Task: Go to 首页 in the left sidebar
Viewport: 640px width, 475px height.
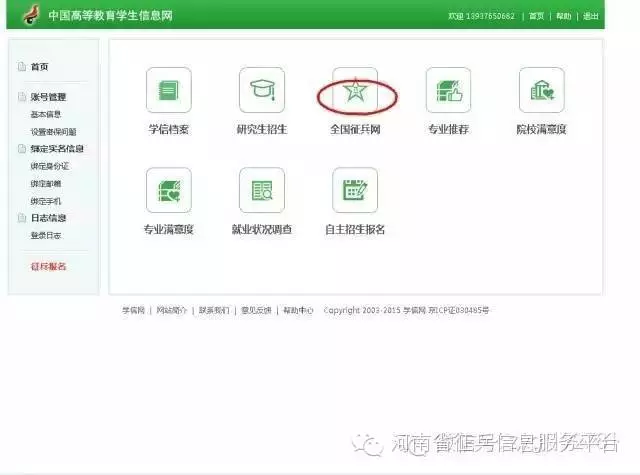Action: tap(40, 67)
